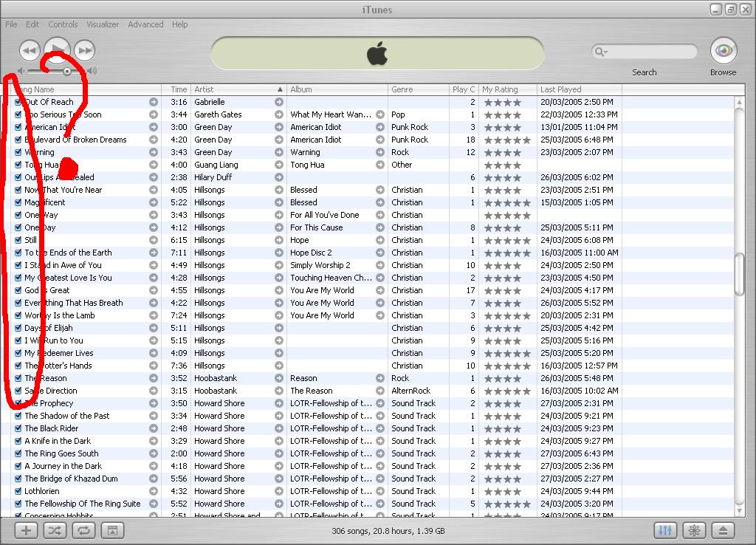Sort by the My Rating column header

coord(508,89)
